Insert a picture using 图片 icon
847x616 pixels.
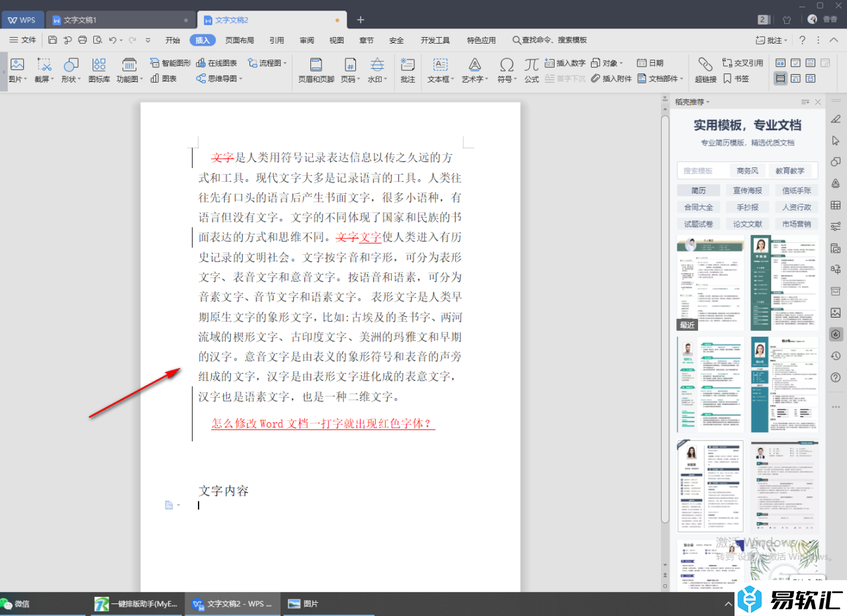[x=17, y=65]
